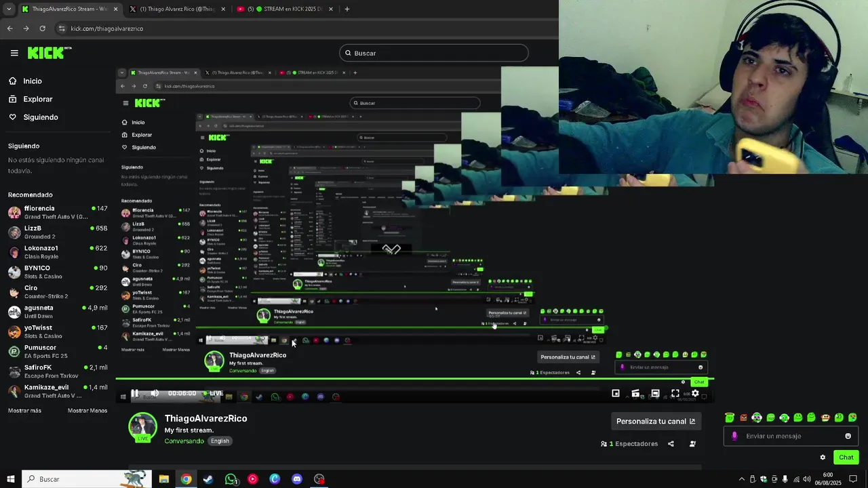
Task: Click the browser back arrow
Action: click(9, 28)
